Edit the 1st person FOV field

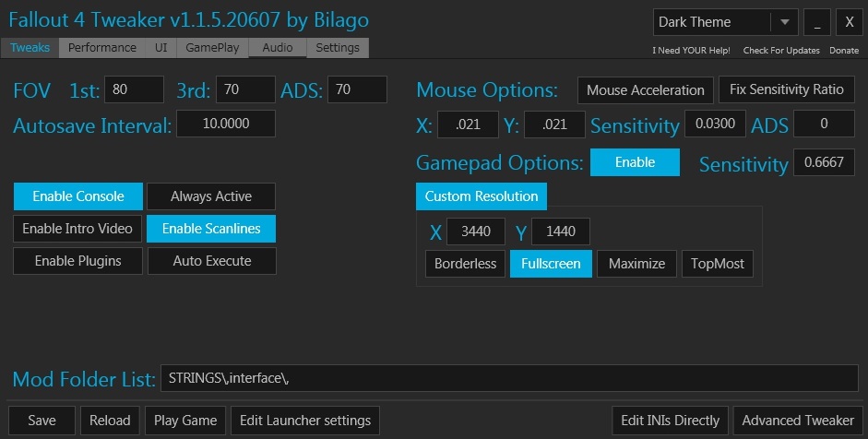tap(134, 89)
